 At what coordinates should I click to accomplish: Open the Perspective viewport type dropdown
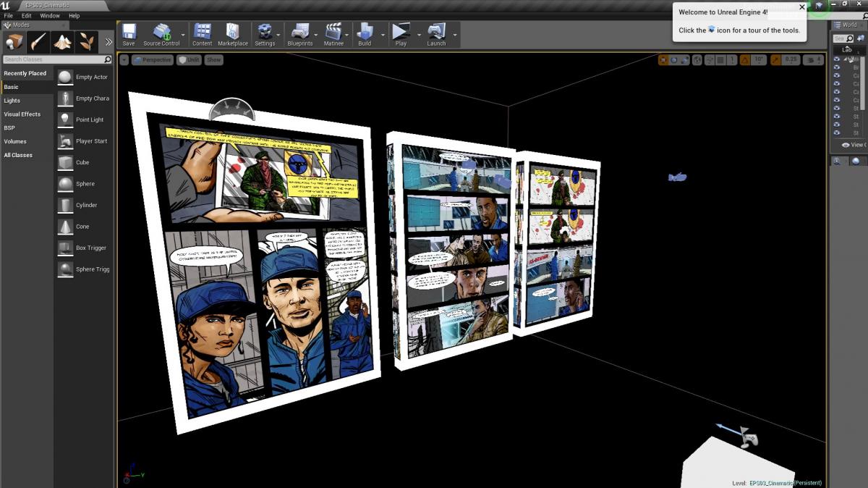click(x=153, y=60)
